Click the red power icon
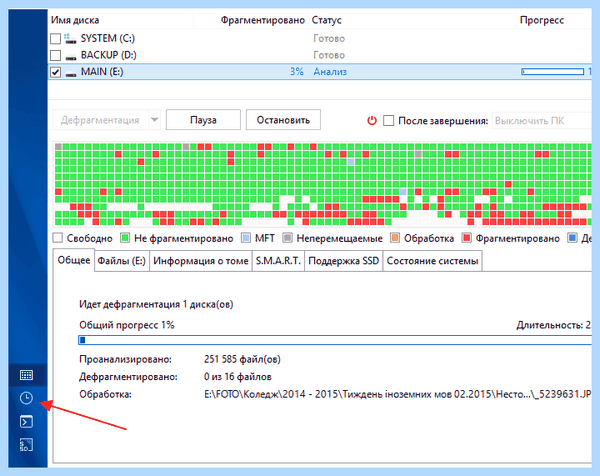Screen dimensions: 600x476 coord(372,121)
